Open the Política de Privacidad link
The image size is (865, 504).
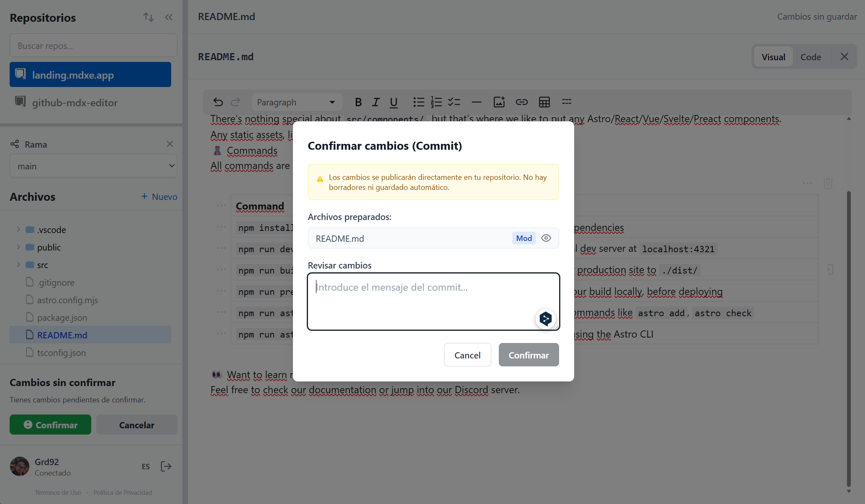(x=123, y=492)
